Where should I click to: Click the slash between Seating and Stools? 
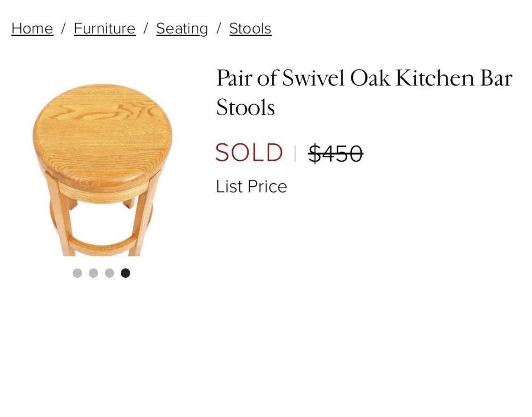(x=219, y=28)
